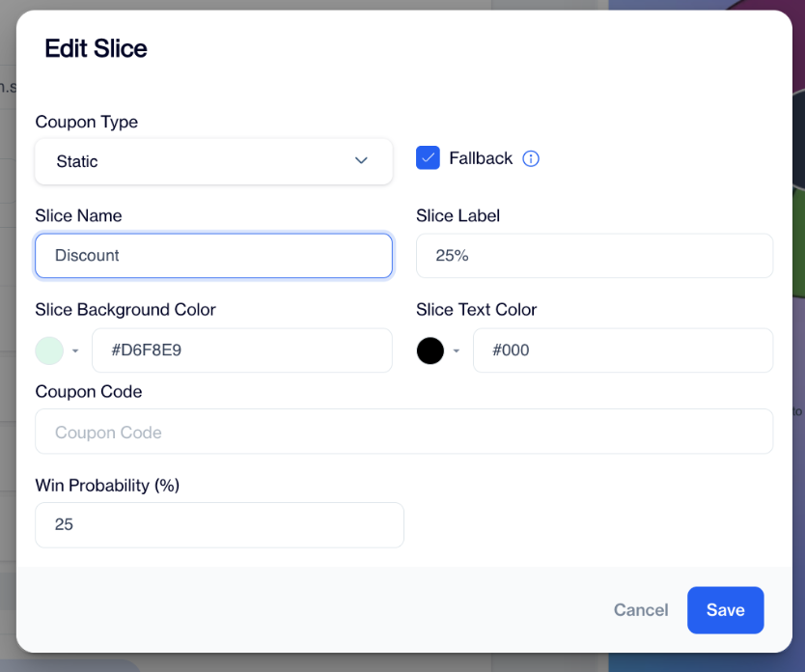Click the black text color swatch
The width and height of the screenshot is (805, 672).
[x=430, y=350]
